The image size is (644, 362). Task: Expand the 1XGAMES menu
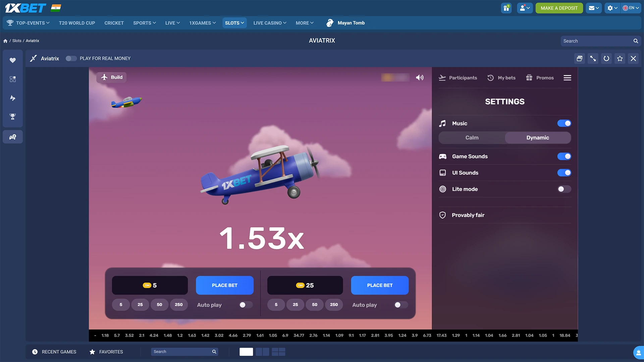tap(202, 23)
